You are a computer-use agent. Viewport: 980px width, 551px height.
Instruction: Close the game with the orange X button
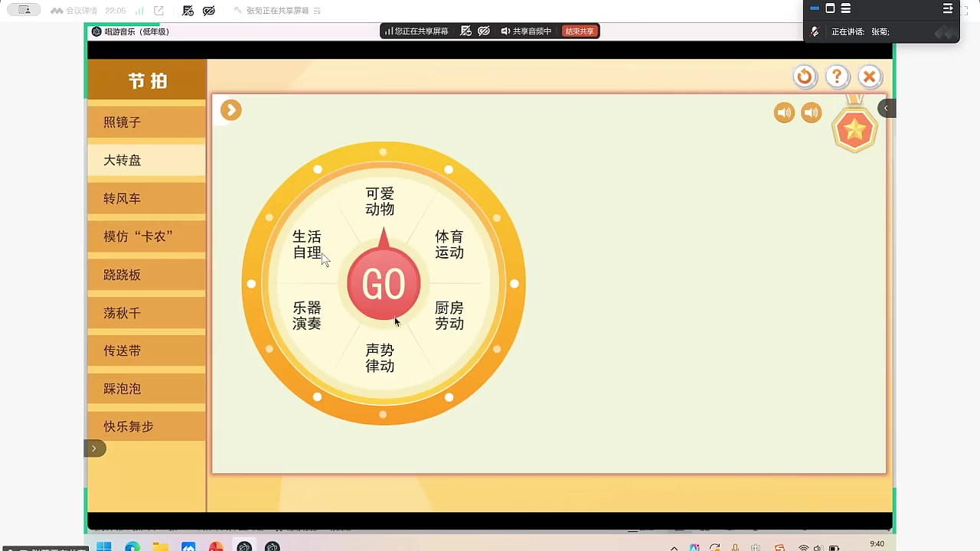pyautogui.click(x=869, y=77)
